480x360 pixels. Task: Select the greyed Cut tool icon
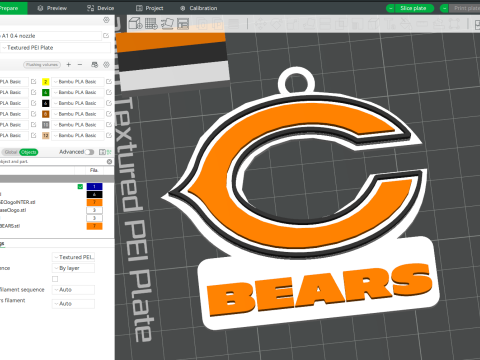[325, 24]
